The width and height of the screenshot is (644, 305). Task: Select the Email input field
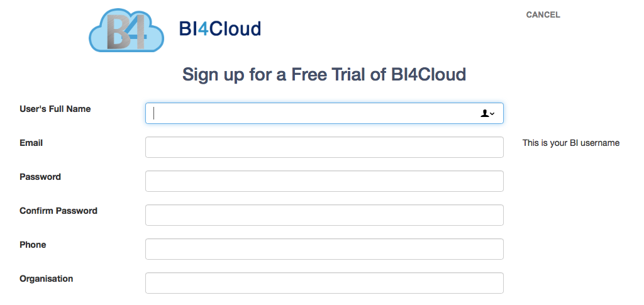coord(325,147)
